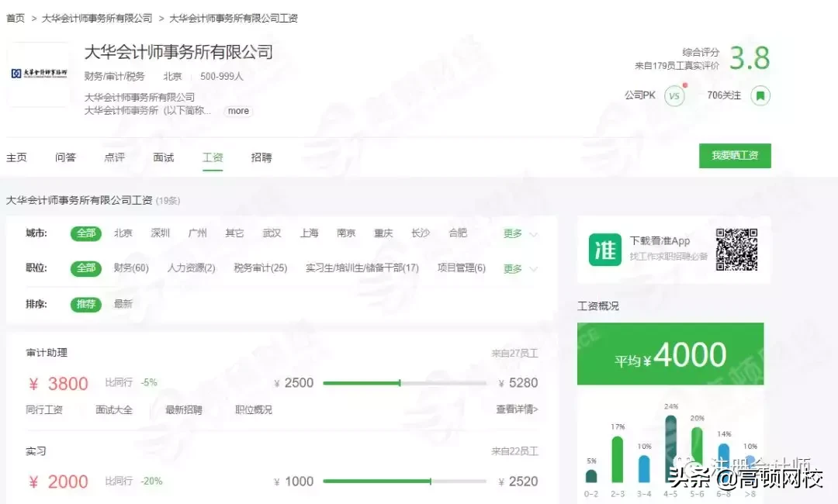Expand the 更多 position list
Image resolution: width=838 pixels, height=504 pixels.
tap(513, 268)
